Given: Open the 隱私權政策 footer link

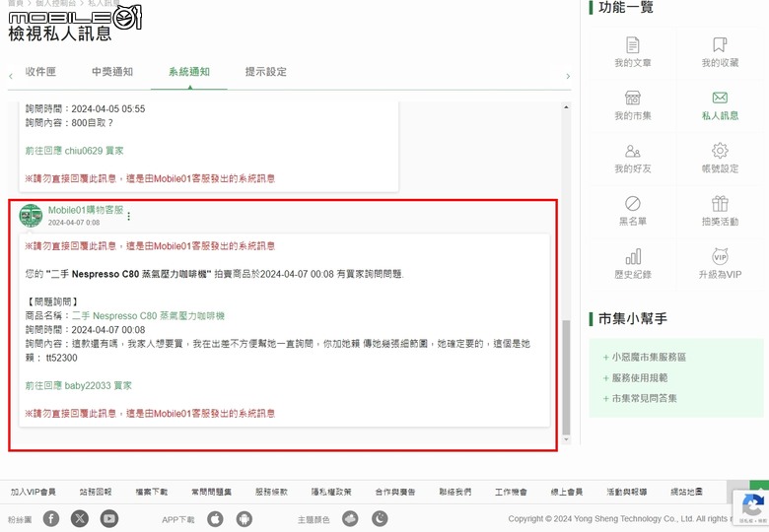Looking at the screenshot, I should coord(331,492).
